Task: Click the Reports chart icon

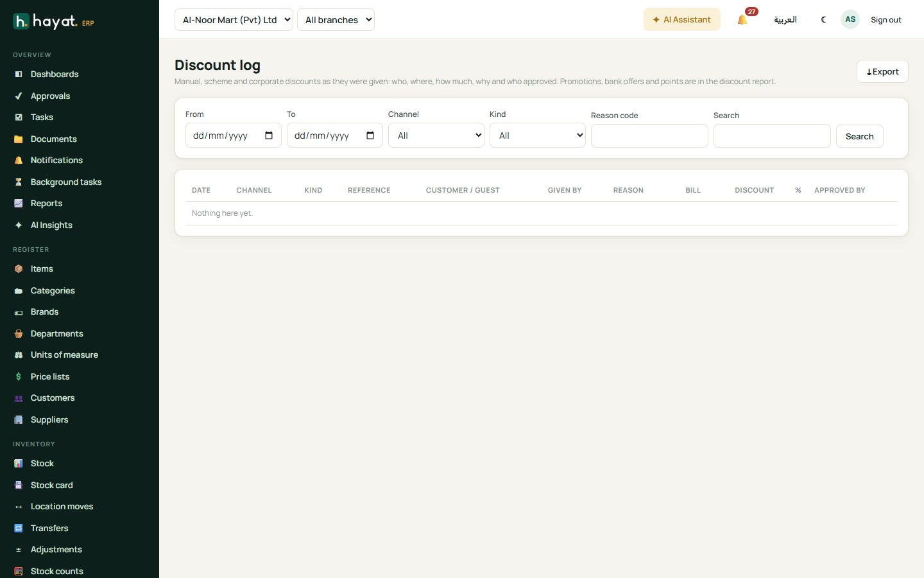Action: 19,204
